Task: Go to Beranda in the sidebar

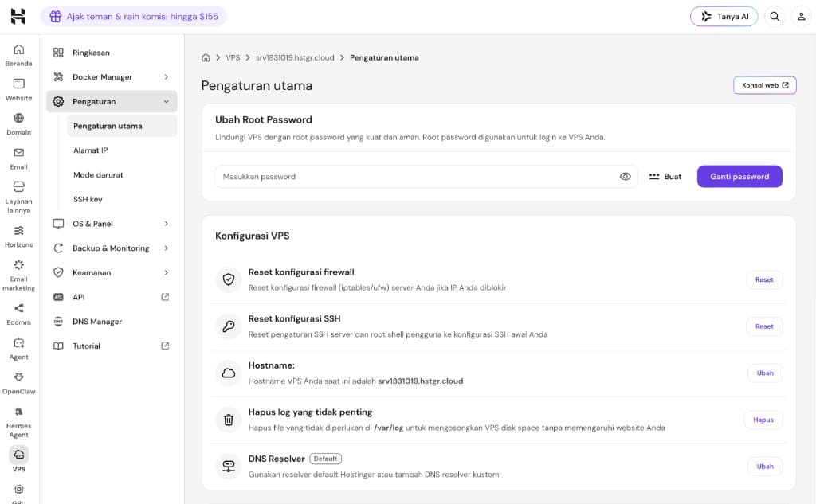Action: (x=19, y=55)
